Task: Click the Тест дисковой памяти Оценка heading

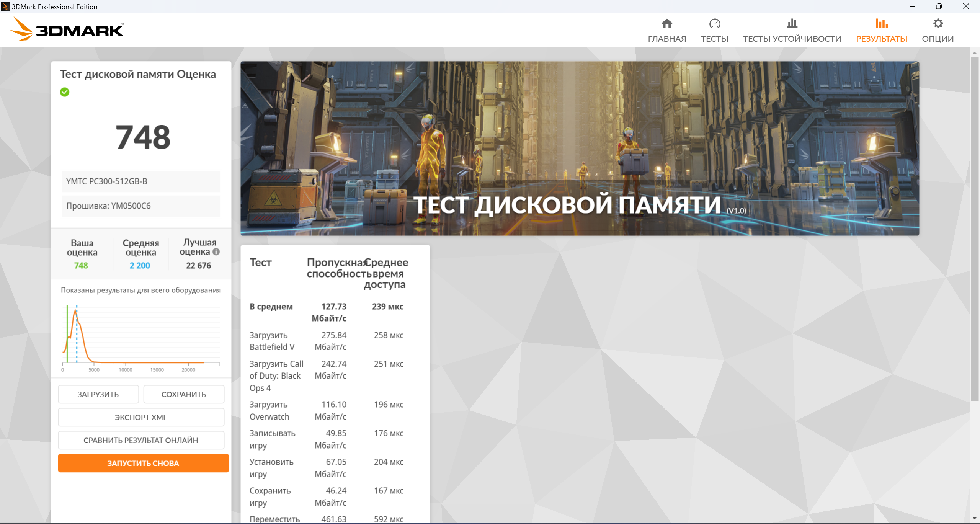Action: click(x=138, y=74)
